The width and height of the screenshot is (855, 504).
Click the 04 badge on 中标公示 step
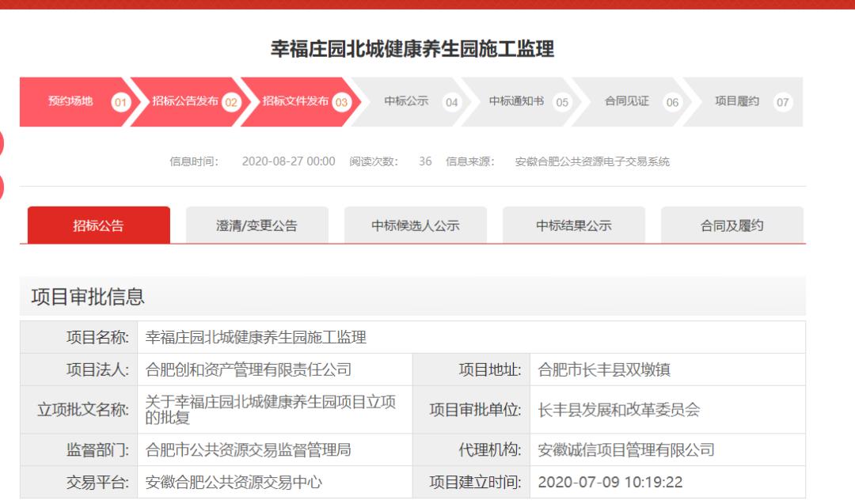coord(451,102)
